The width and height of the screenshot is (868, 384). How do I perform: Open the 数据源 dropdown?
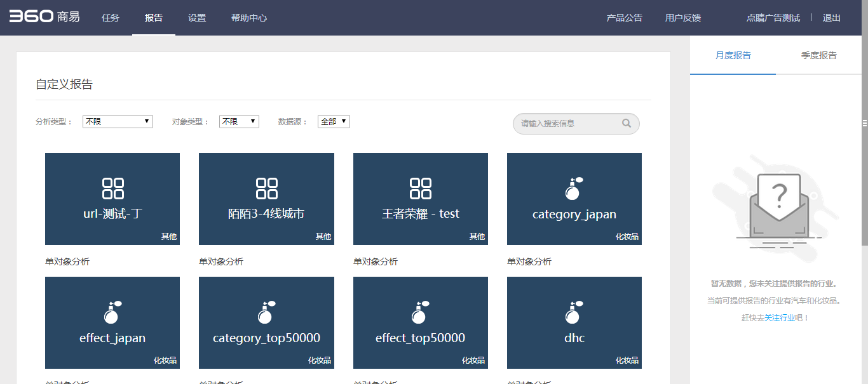334,121
